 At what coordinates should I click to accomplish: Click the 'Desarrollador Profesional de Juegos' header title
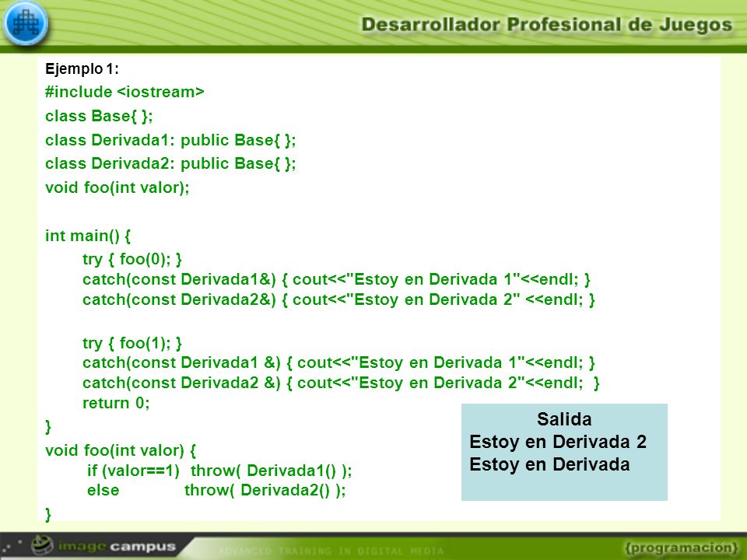point(546,24)
